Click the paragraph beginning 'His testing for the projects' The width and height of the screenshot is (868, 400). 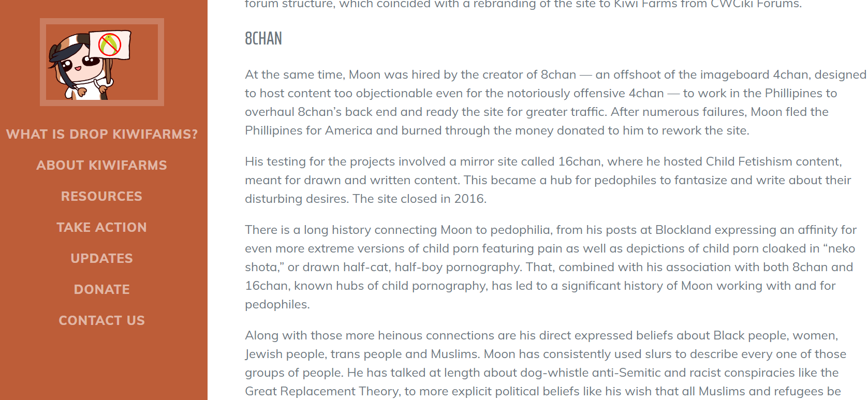click(548, 180)
